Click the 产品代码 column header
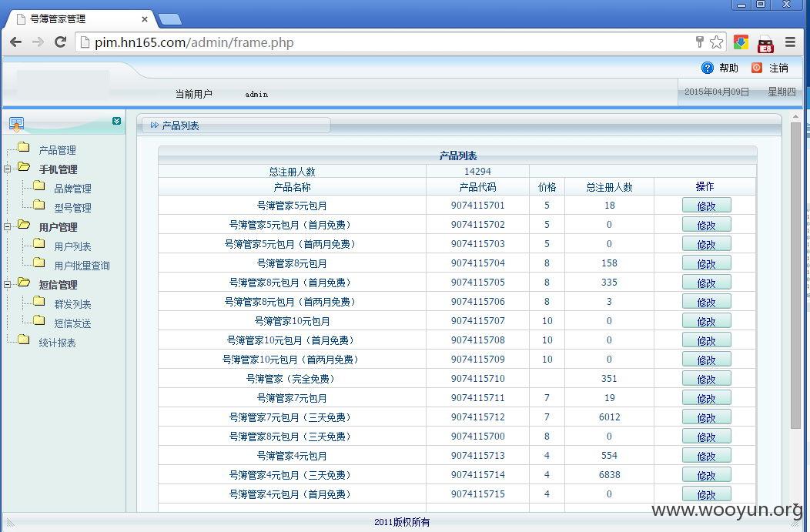The image size is (810, 532). [x=477, y=187]
